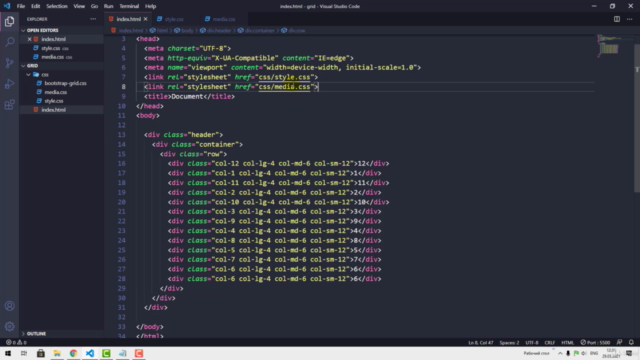640x360 pixels.
Task: Open Task View on the taskbar
Action: (24, 353)
